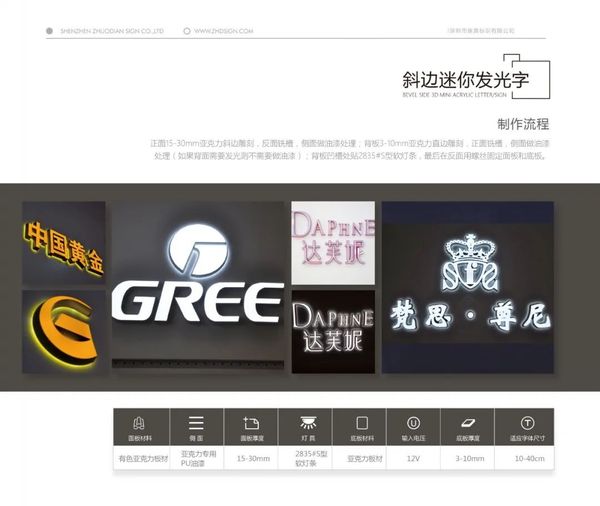Viewport: 600px width, 506px height.
Task: Click the 输入电压 circled U icon
Action: coord(413,423)
